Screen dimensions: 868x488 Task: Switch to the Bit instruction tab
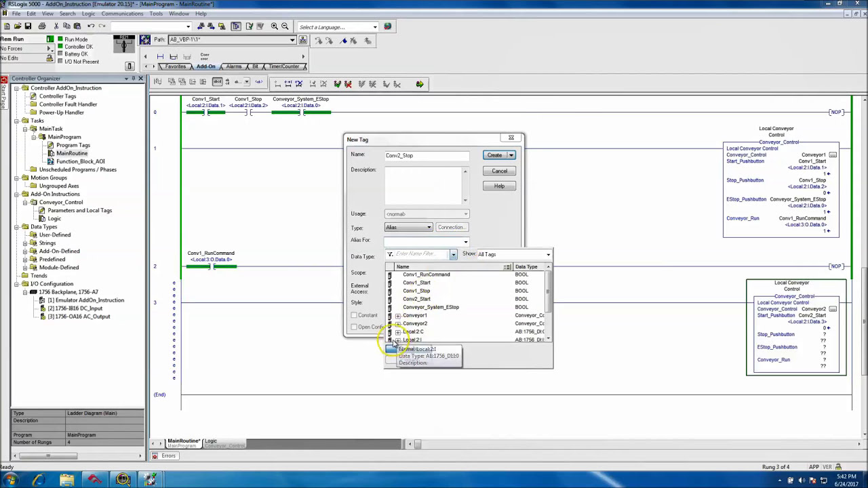[255, 66]
